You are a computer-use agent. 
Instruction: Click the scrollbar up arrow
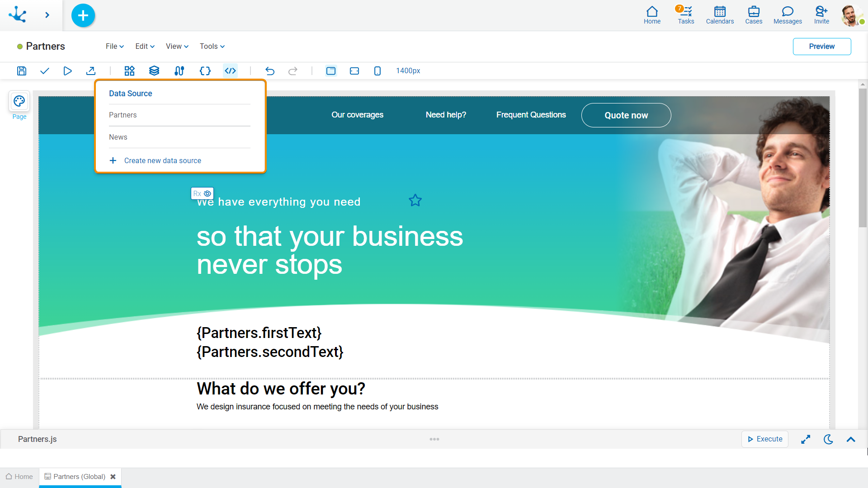click(x=863, y=84)
